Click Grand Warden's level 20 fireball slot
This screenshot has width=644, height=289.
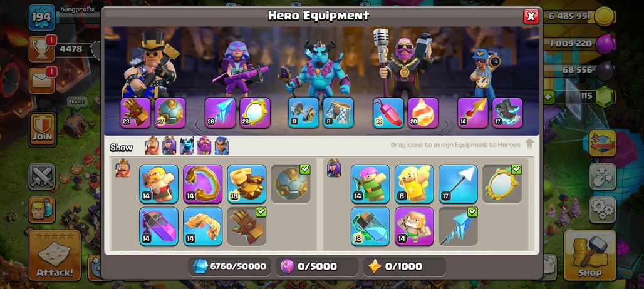423,113
